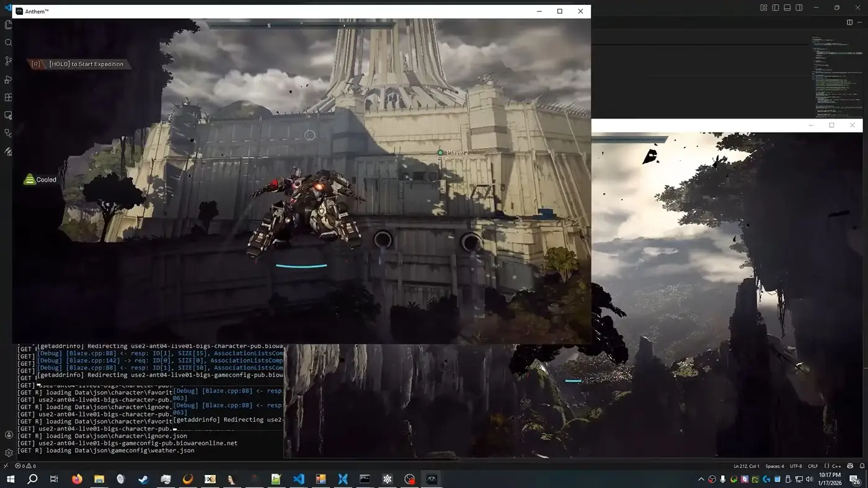Open editor More Actions ellipsis menu
Screen dimensions: 868x488
(x=861, y=22)
